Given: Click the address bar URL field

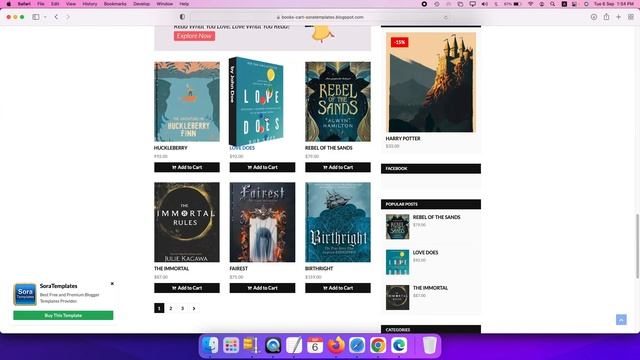Looking at the screenshot, I should point(320,17).
